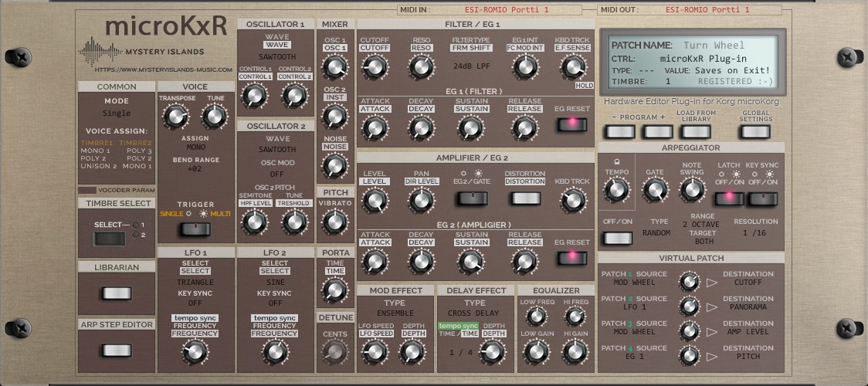Click the Pitch Vibrato knob

click(335, 222)
